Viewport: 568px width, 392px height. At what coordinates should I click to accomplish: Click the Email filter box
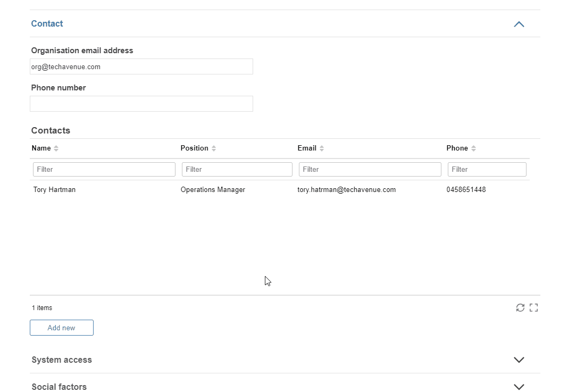pyautogui.click(x=370, y=170)
